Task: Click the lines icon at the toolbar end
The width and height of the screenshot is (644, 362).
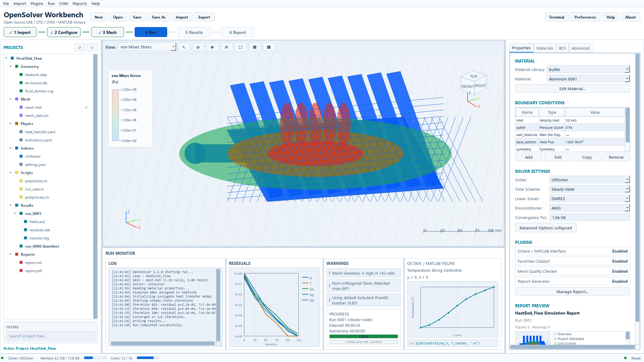Action: coord(269,47)
